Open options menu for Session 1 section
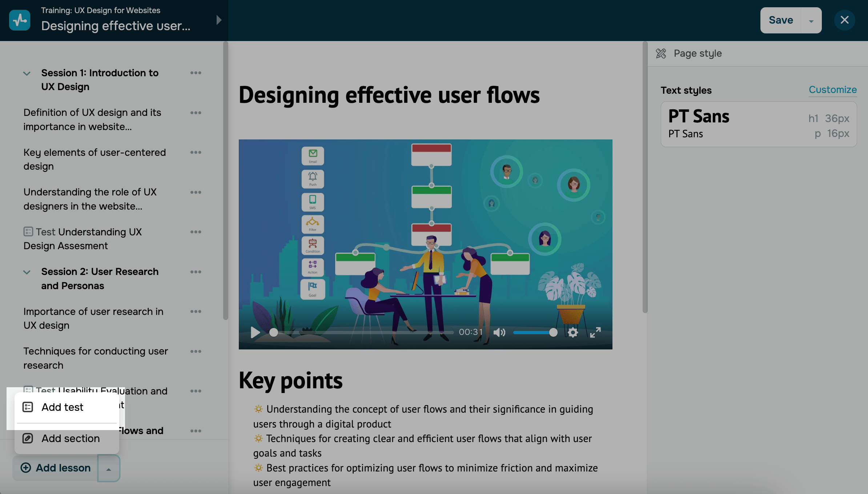This screenshot has width=868, height=494. pyautogui.click(x=196, y=73)
